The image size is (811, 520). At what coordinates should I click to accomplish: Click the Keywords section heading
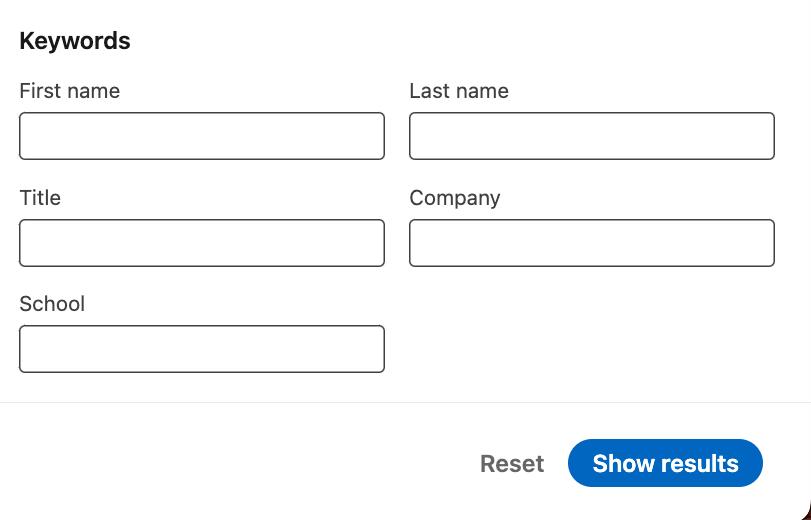pos(75,41)
